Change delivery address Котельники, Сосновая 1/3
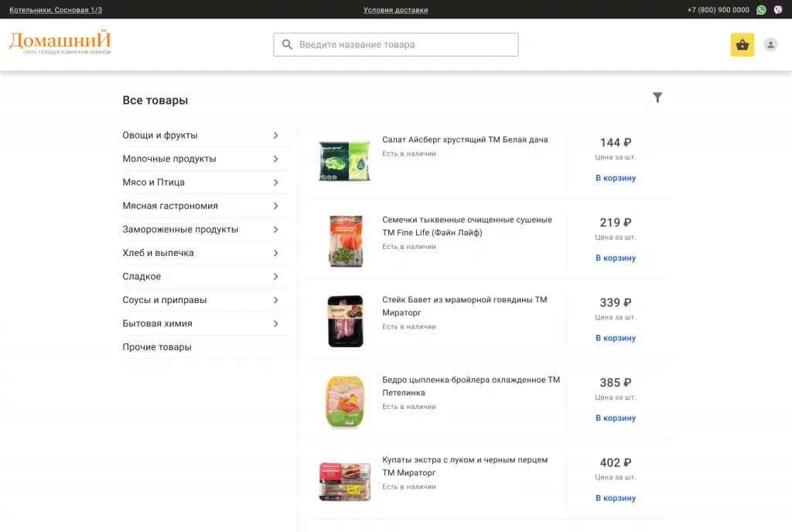Image resolution: width=792 pixels, height=532 pixels. [56, 10]
